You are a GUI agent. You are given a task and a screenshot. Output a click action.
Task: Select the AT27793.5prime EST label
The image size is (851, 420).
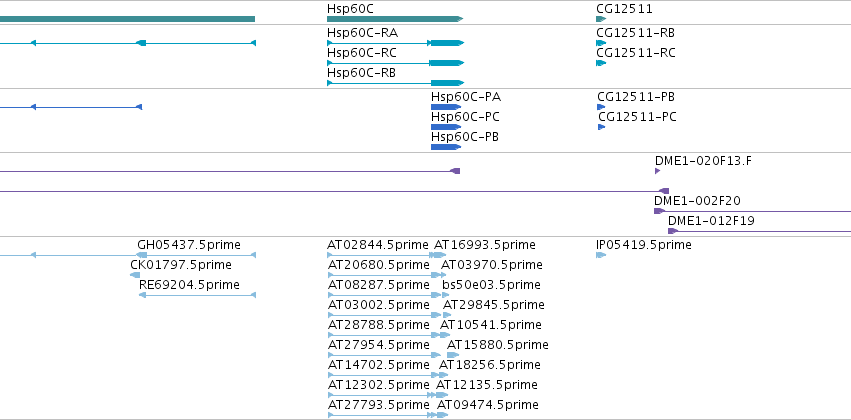coord(379,405)
